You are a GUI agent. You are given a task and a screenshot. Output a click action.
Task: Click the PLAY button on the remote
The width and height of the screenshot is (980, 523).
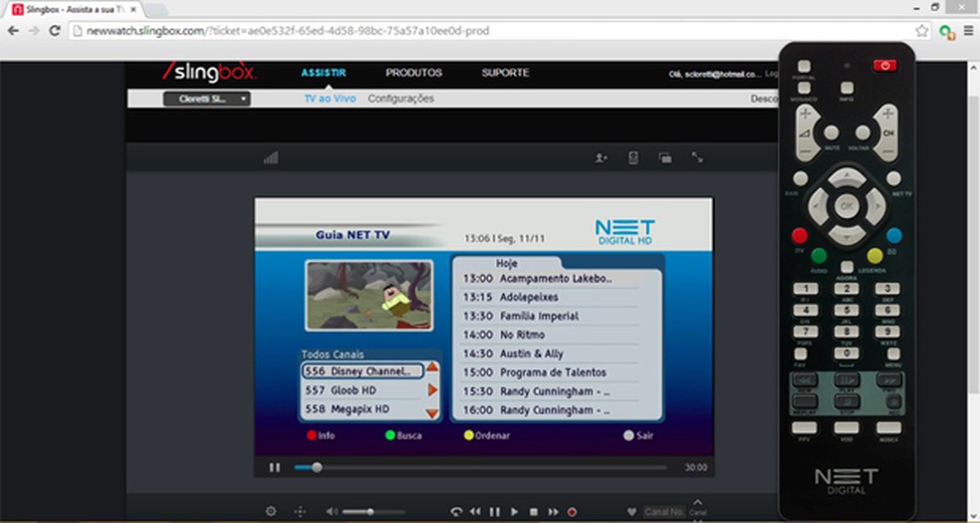coord(847,380)
